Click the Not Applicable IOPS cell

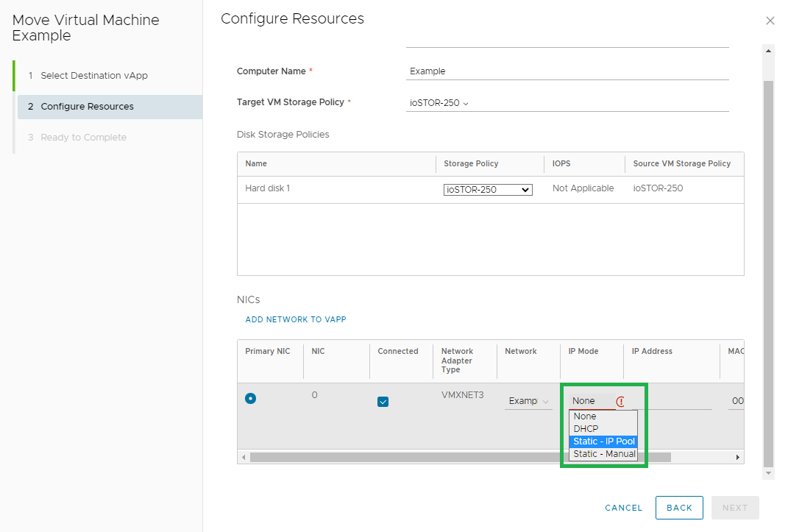[583, 188]
